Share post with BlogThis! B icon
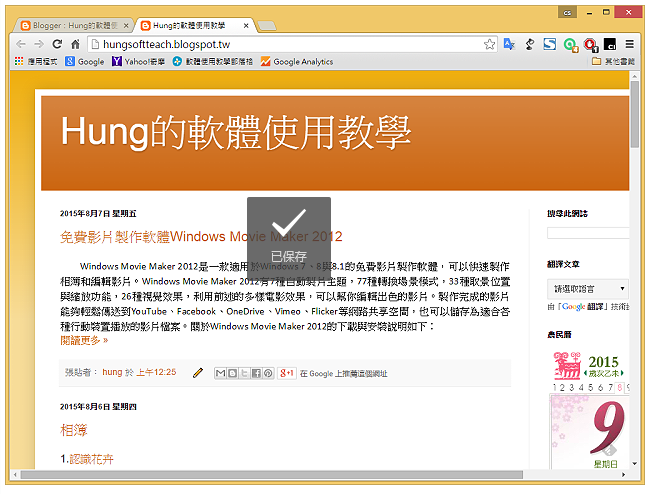Screen dimensions: 654x494 click(x=232, y=373)
